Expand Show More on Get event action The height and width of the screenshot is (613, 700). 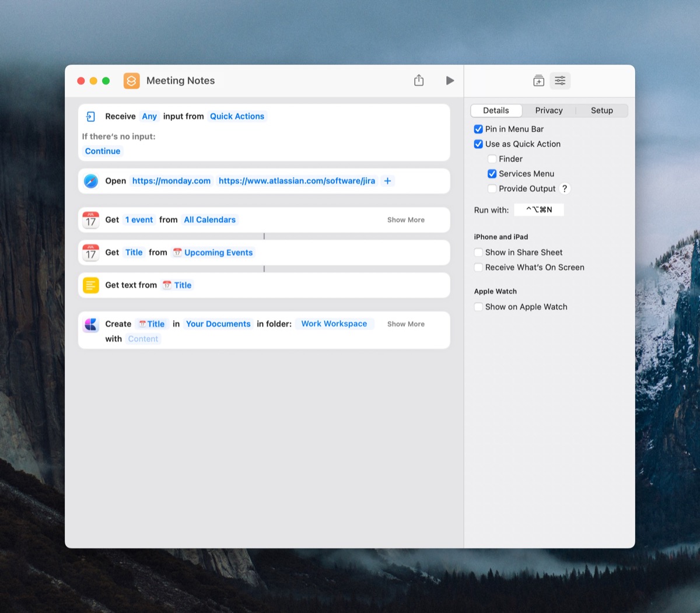click(x=406, y=220)
